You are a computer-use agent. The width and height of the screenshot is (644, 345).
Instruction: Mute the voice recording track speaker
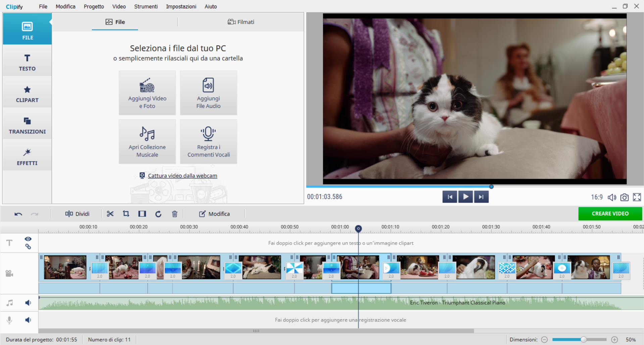(x=28, y=320)
